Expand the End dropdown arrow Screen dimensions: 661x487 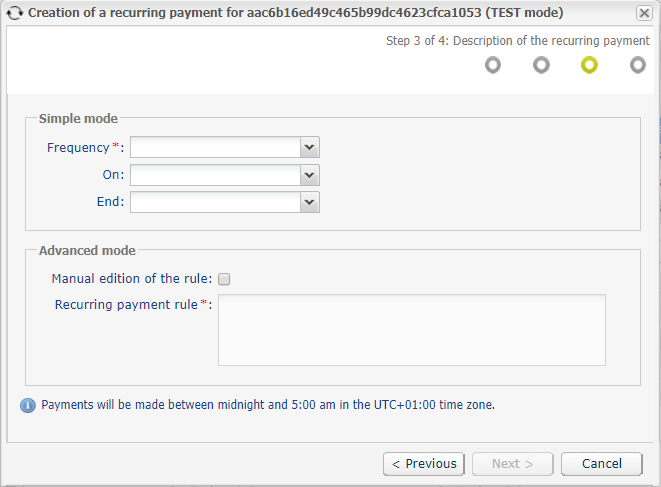click(310, 202)
